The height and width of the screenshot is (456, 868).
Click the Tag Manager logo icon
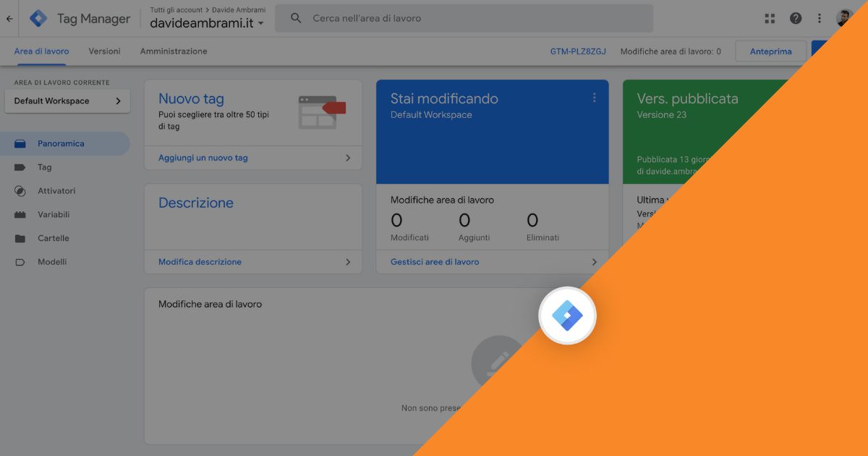[x=38, y=19]
